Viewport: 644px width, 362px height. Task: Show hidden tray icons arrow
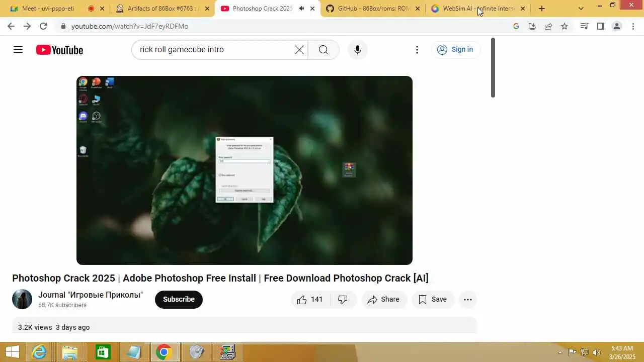(560, 352)
